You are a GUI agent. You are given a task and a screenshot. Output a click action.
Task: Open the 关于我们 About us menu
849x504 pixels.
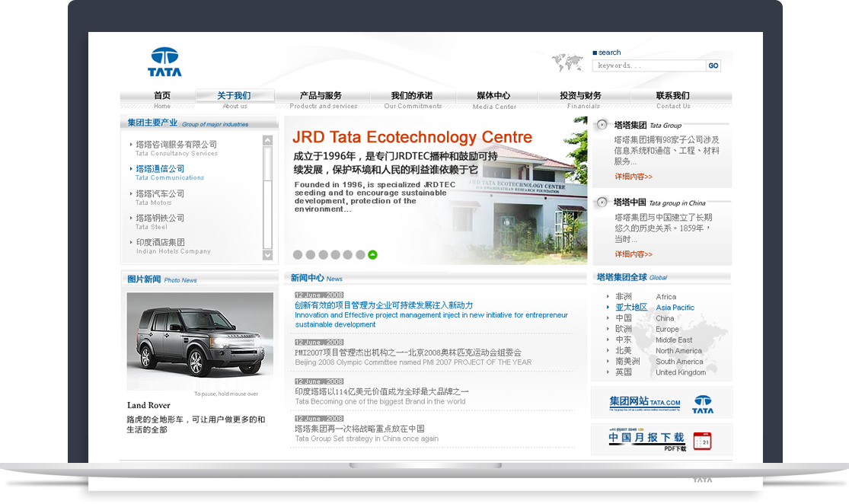pyautogui.click(x=235, y=98)
